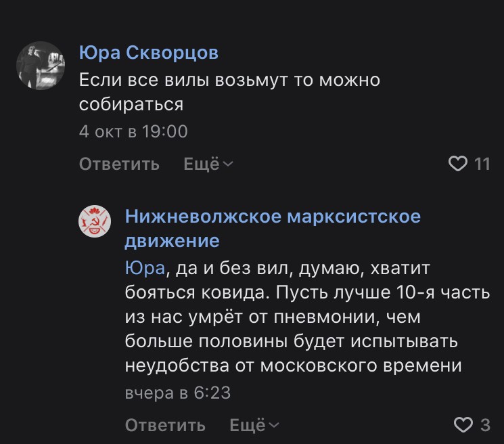The width and height of the screenshot is (504, 444).
Task: Click the chevron beside Ещё under the first comment
Action: click(x=228, y=164)
